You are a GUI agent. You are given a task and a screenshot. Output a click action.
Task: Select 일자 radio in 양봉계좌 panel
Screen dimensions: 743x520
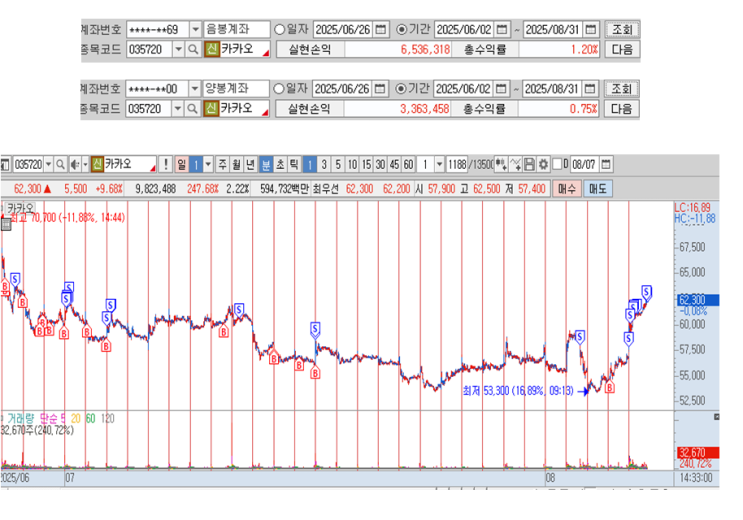pyautogui.click(x=279, y=89)
